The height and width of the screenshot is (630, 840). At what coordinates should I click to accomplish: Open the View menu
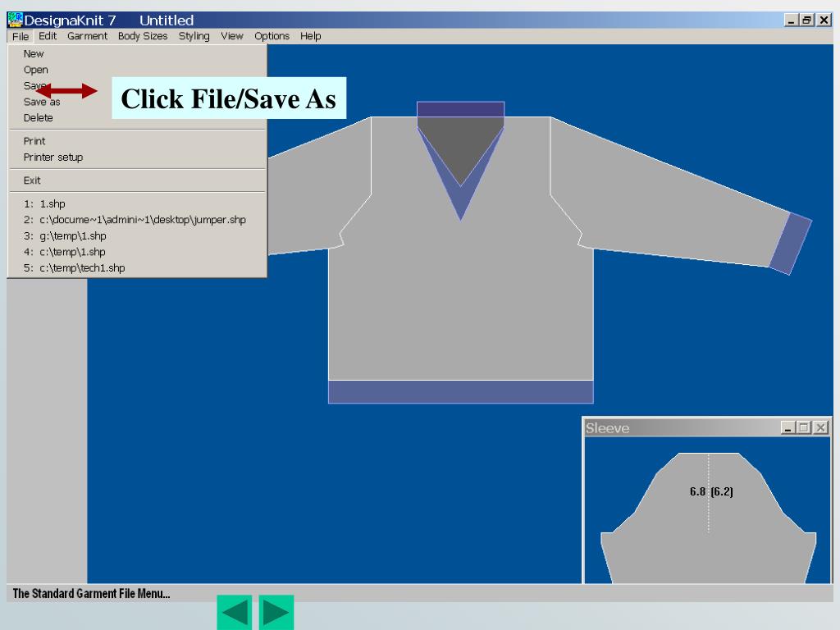(x=231, y=36)
